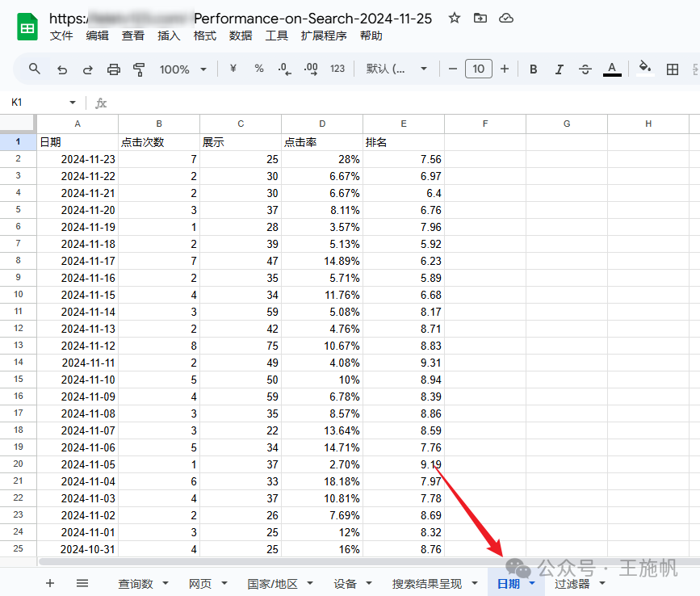Screen dimensions: 700x596
Task: Select header cell 点击次数
Action: 159,142
